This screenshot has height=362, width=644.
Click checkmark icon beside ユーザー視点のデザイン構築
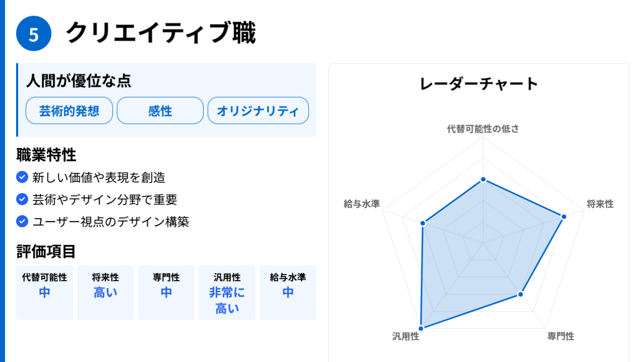(22, 221)
